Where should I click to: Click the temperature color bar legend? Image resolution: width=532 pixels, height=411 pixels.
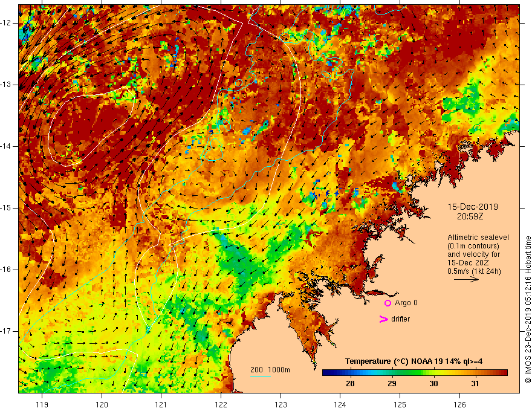415,373
